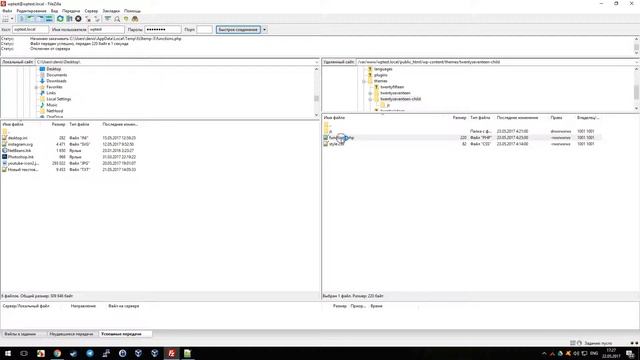Open the directory listing filters icon
Viewport: 640px width, 360px height.
tap(107, 19)
